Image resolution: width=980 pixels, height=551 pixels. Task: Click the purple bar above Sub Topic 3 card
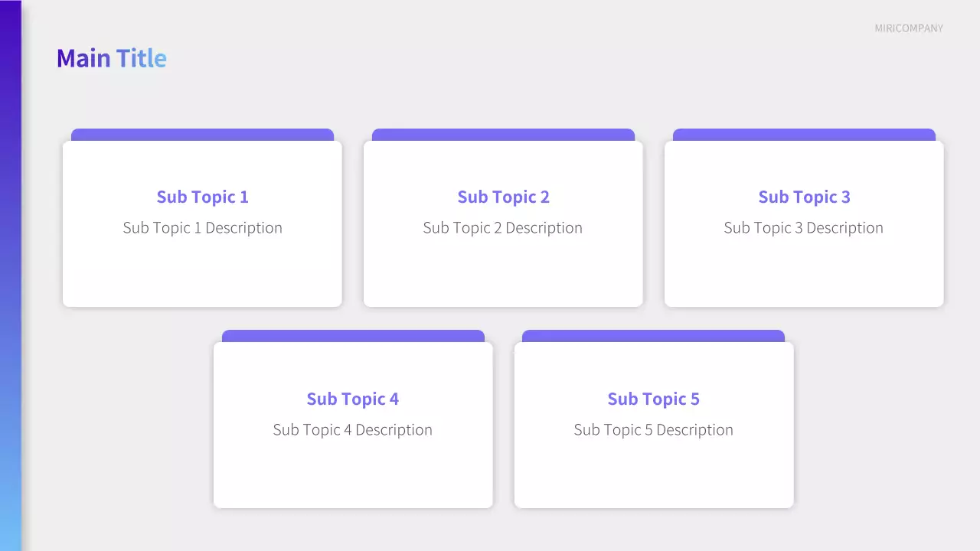pos(804,135)
